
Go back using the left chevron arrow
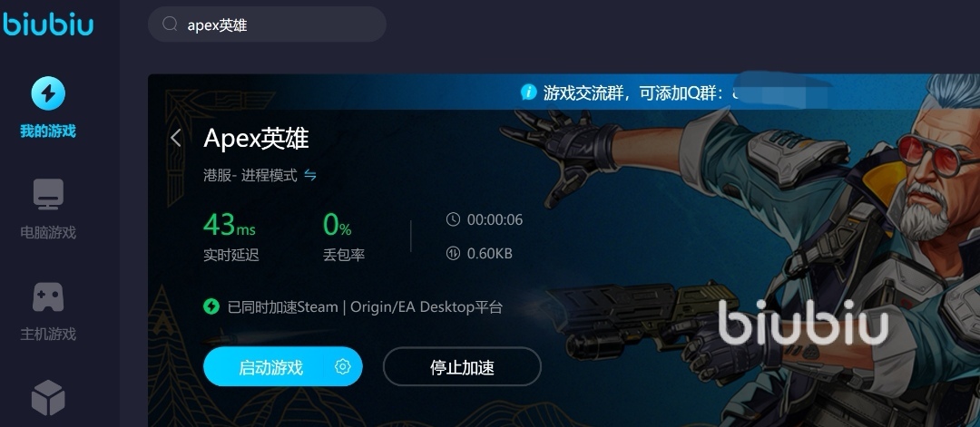(176, 138)
